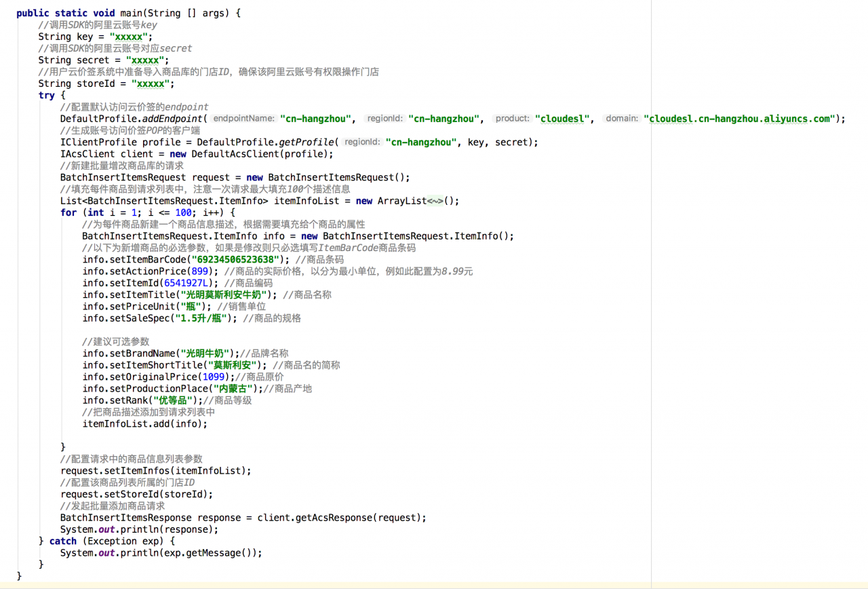
Task: Expand the folded <~> diamond in ArrayList
Action: (x=435, y=201)
